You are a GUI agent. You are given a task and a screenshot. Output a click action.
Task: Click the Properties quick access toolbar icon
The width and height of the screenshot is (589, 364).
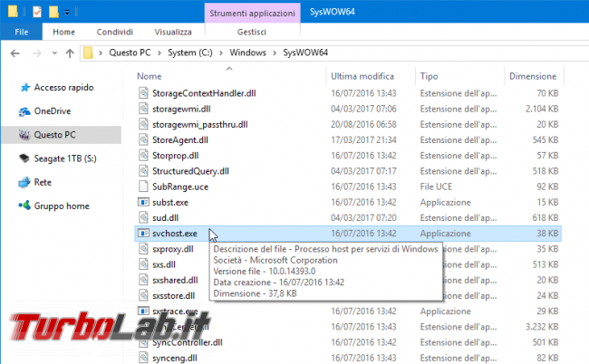click(37, 12)
